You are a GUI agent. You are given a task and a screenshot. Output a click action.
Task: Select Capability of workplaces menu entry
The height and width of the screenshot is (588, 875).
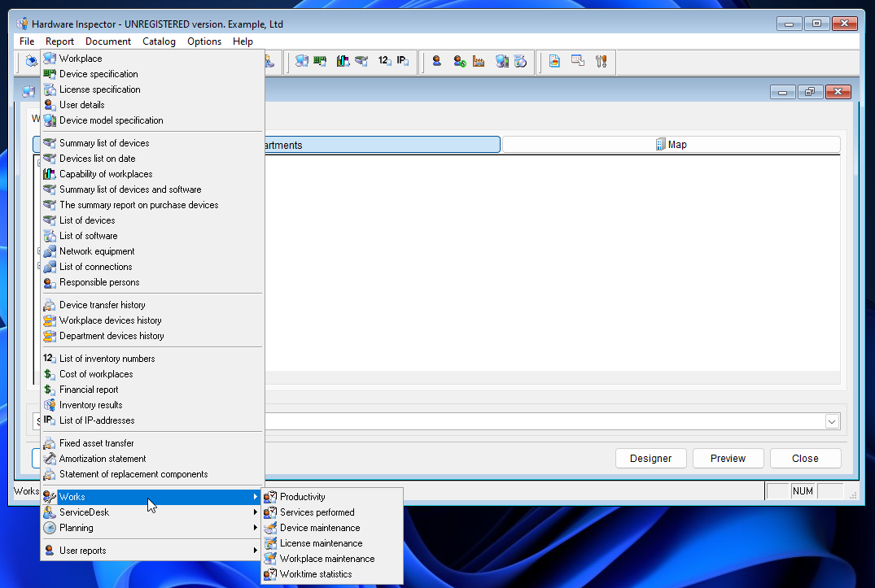coord(152,174)
